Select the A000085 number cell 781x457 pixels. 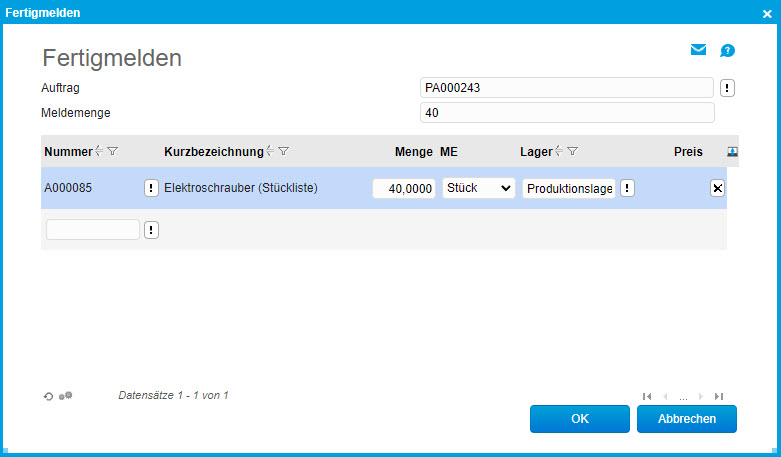tap(68, 188)
